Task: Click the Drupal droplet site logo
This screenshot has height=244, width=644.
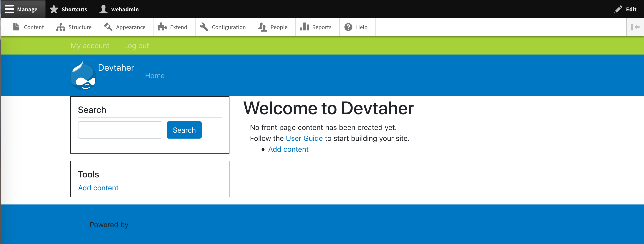Action: click(x=83, y=75)
